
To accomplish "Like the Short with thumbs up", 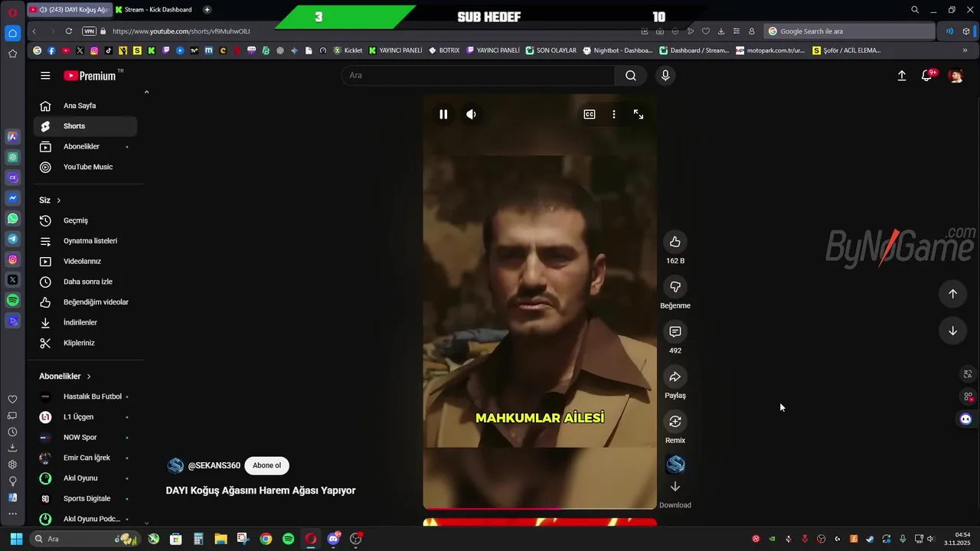I will 675,242.
